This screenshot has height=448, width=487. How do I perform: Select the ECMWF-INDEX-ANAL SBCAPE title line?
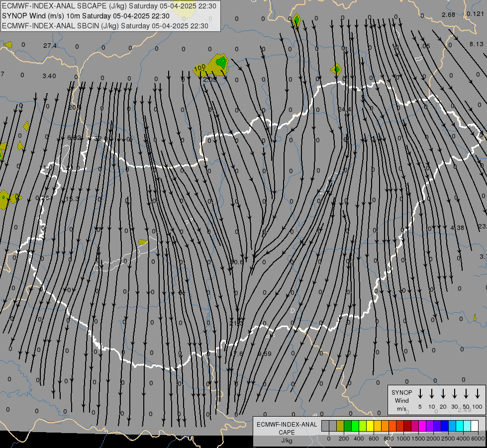point(109,6)
